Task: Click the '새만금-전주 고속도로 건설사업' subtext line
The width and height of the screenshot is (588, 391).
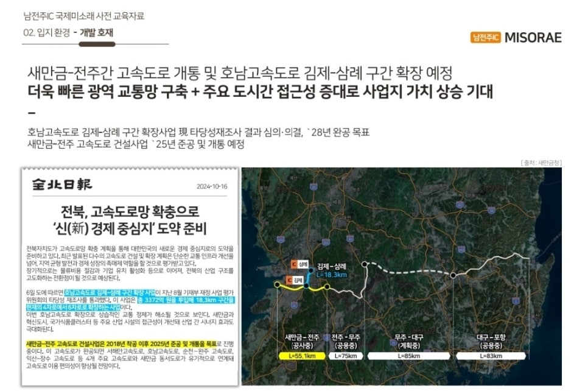Action: click(x=136, y=144)
